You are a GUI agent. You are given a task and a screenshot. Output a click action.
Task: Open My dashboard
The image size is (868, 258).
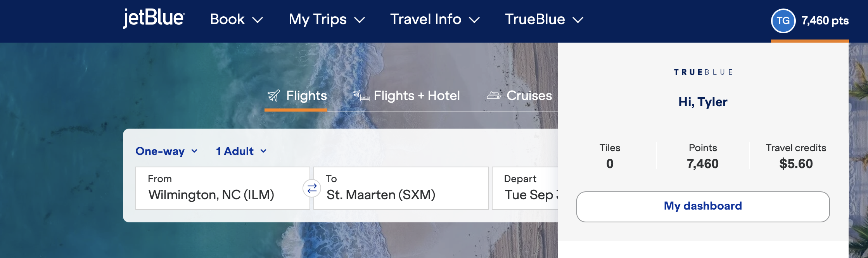pyautogui.click(x=703, y=206)
